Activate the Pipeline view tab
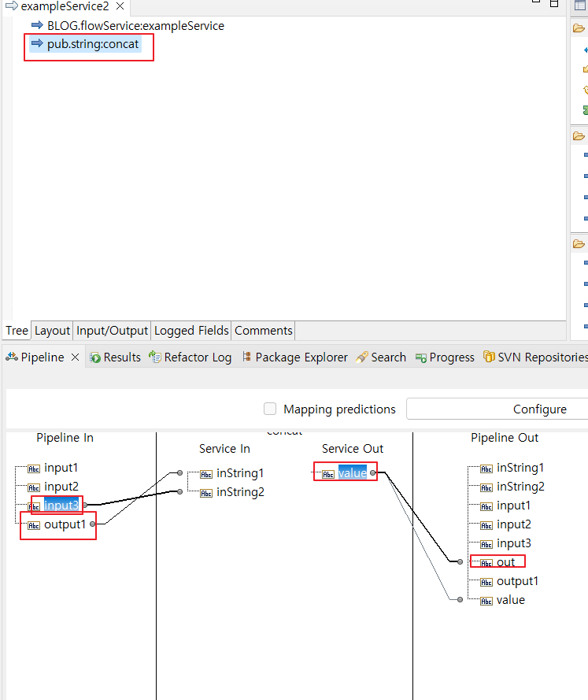The width and height of the screenshot is (588, 700). click(43, 357)
